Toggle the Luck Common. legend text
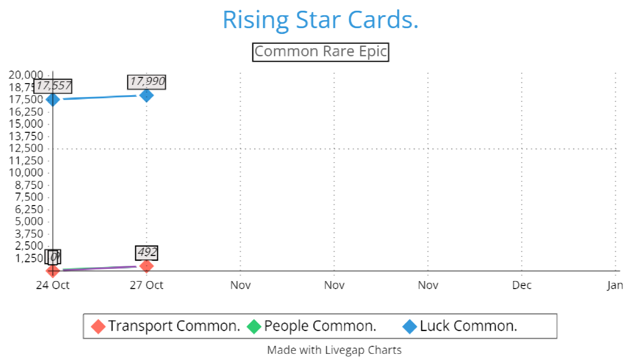This screenshot has height=361, width=644. point(468,326)
